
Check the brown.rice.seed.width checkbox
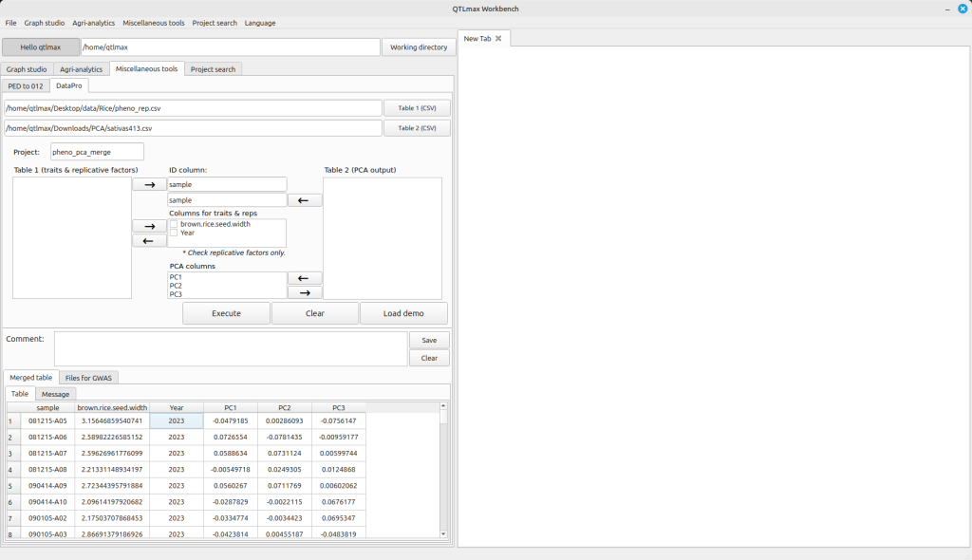click(174, 224)
